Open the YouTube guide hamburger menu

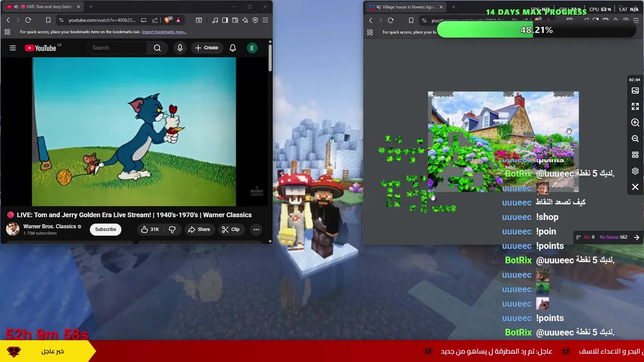13,48
